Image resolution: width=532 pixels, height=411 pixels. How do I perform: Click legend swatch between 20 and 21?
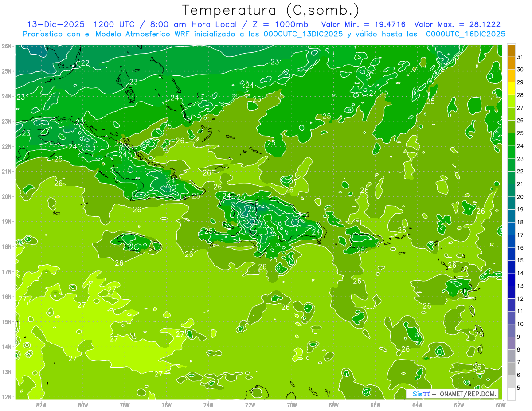[511, 190]
